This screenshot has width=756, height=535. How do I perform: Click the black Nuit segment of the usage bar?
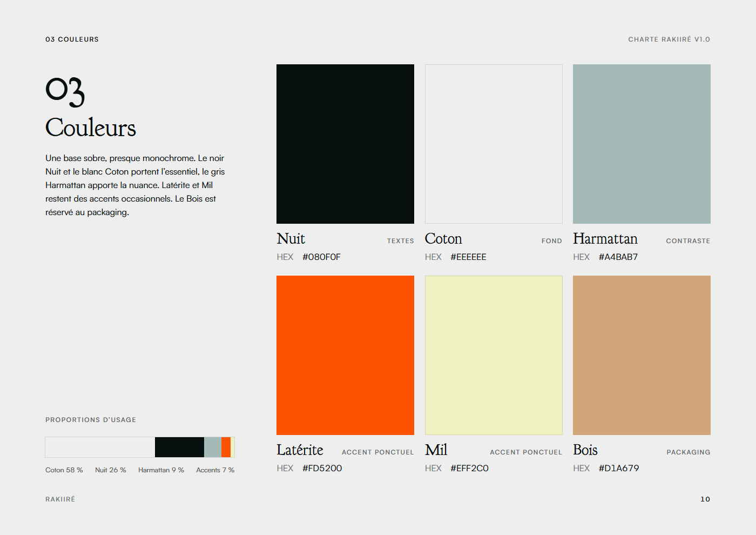pos(179,447)
